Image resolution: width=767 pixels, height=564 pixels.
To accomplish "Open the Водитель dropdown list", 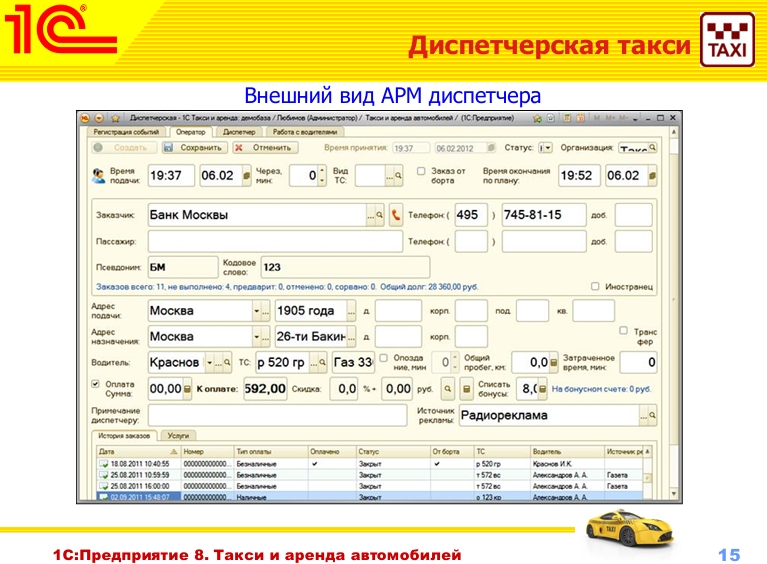I will click(x=210, y=362).
